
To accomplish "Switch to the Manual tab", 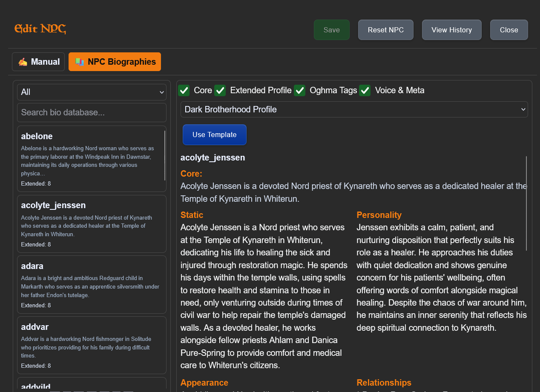I will coord(38,62).
